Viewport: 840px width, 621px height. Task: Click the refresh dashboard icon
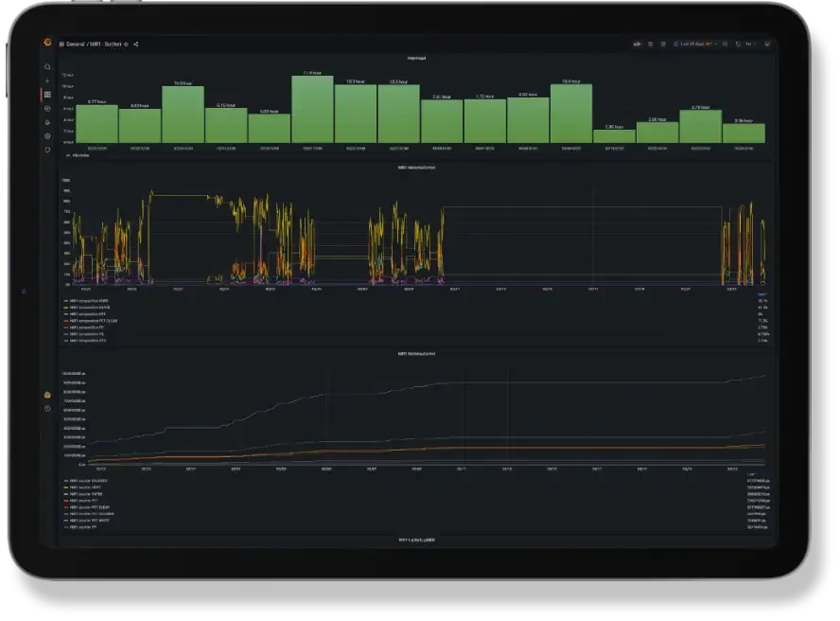tap(738, 44)
